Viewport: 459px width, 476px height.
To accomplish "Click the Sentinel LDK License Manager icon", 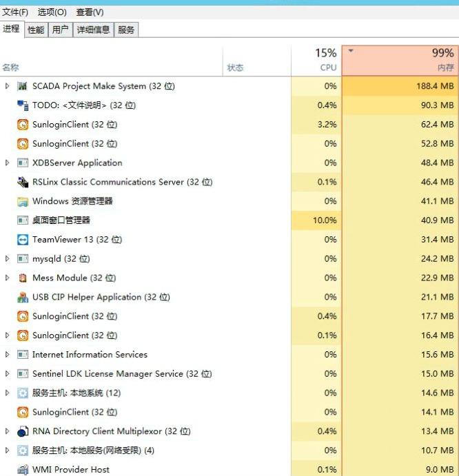I will click(x=23, y=373).
